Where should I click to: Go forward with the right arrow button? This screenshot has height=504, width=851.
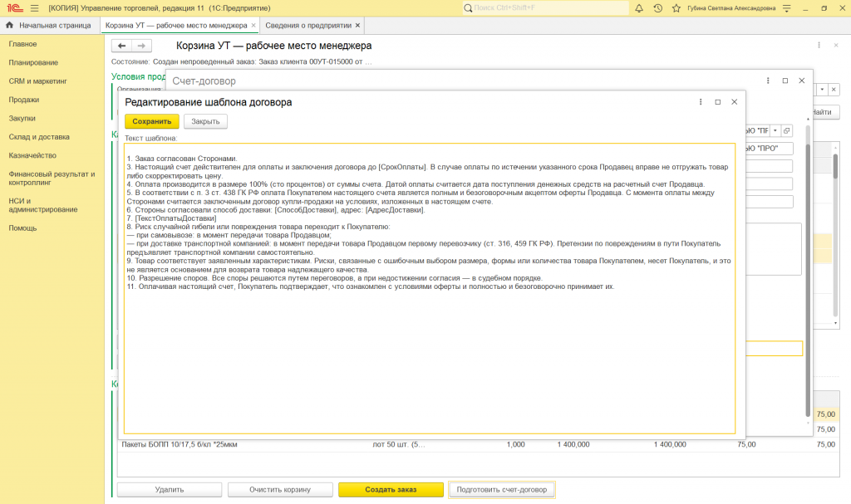141,46
